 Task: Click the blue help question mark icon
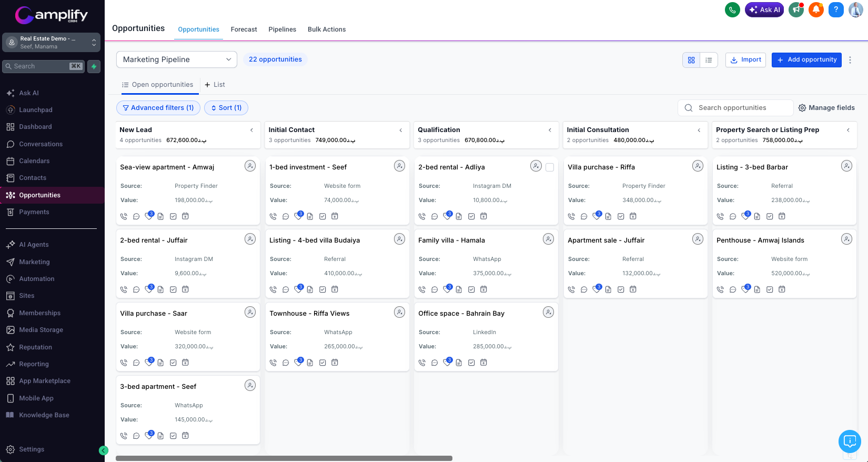836,9
